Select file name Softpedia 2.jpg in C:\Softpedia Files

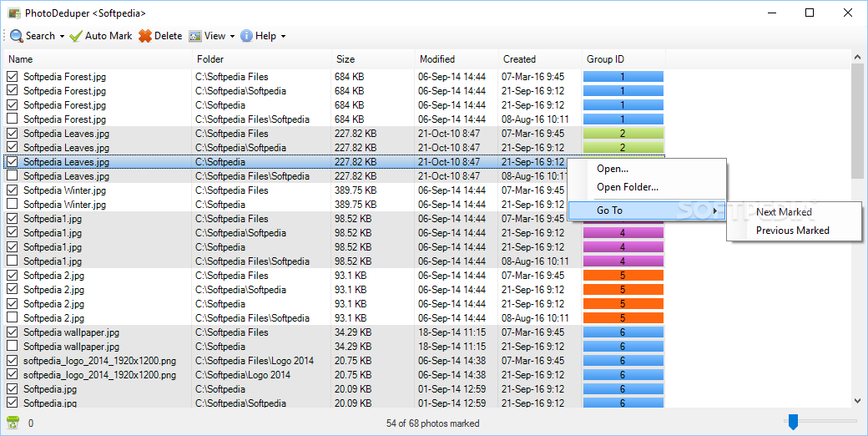(x=53, y=276)
